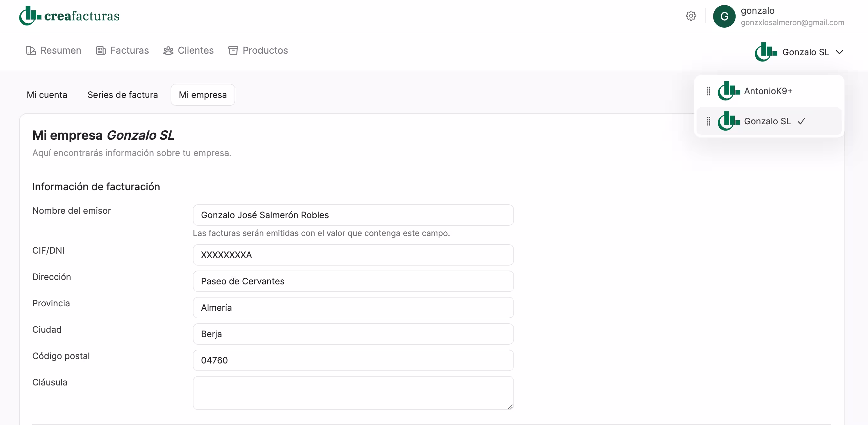Viewport: 868px width, 425px height.
Task: Click the Clientes people icon
Action: point(168,51)
